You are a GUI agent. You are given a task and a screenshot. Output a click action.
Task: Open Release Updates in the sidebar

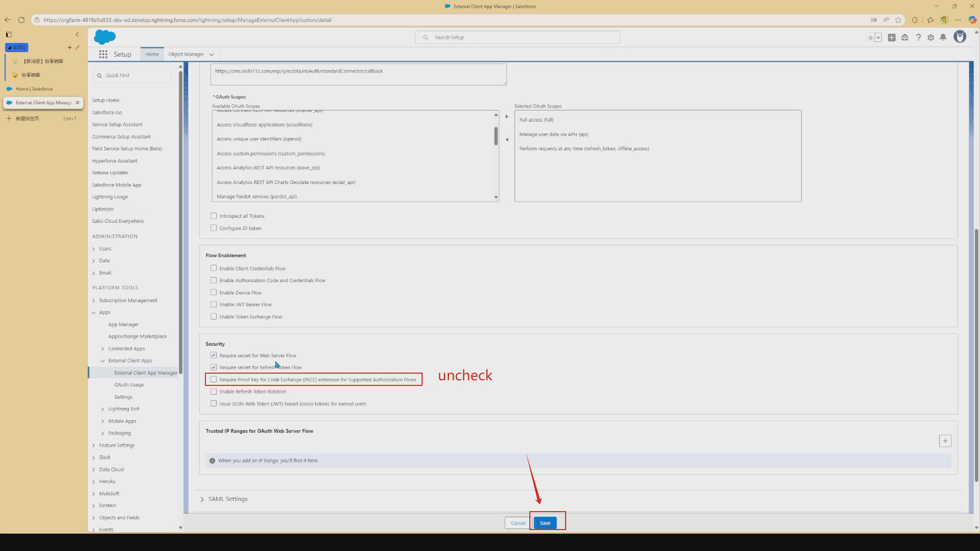click(x=110, y=173)
